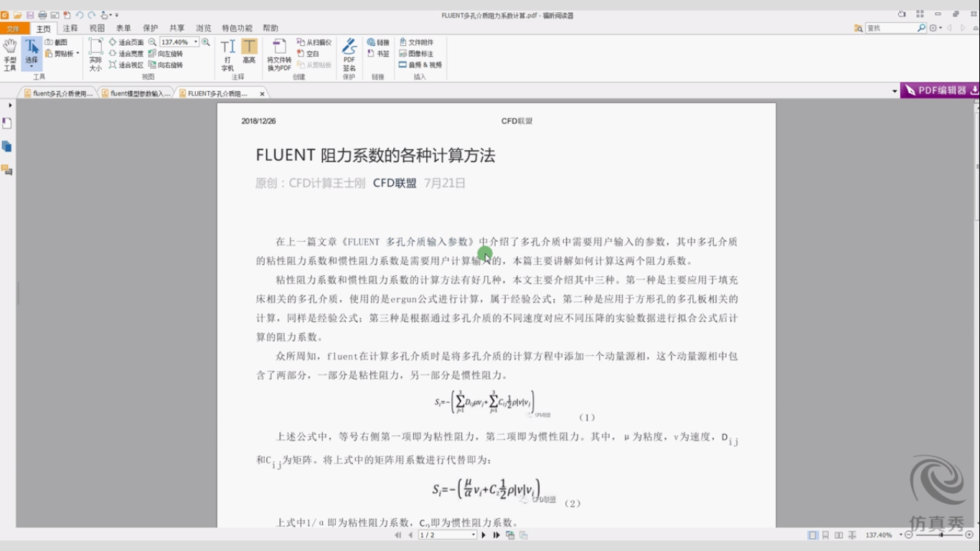Expand quick access toolbar customize arrow
This screenshot has width=980, height=551.
pyautogui.click(x=117, y=15)
